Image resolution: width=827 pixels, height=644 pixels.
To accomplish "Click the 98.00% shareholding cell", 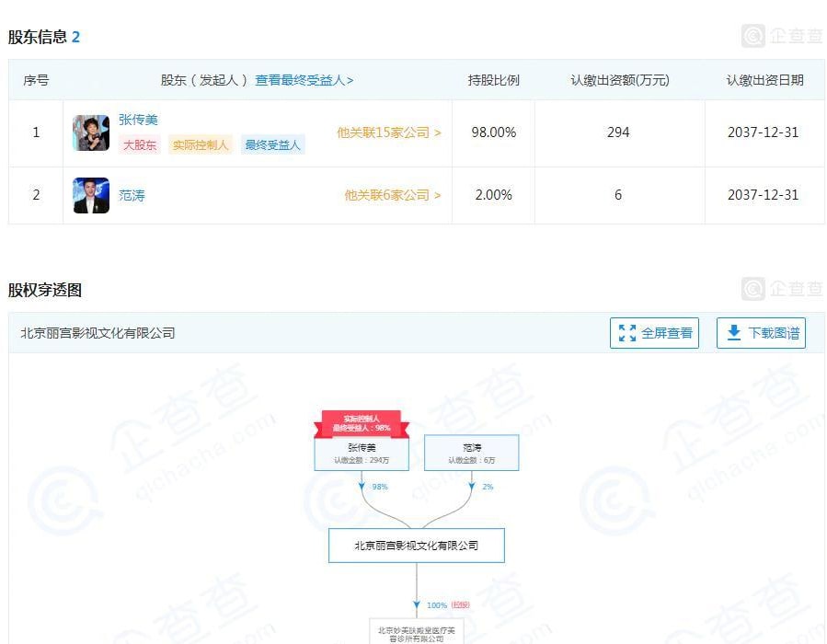I will point(494,132).
